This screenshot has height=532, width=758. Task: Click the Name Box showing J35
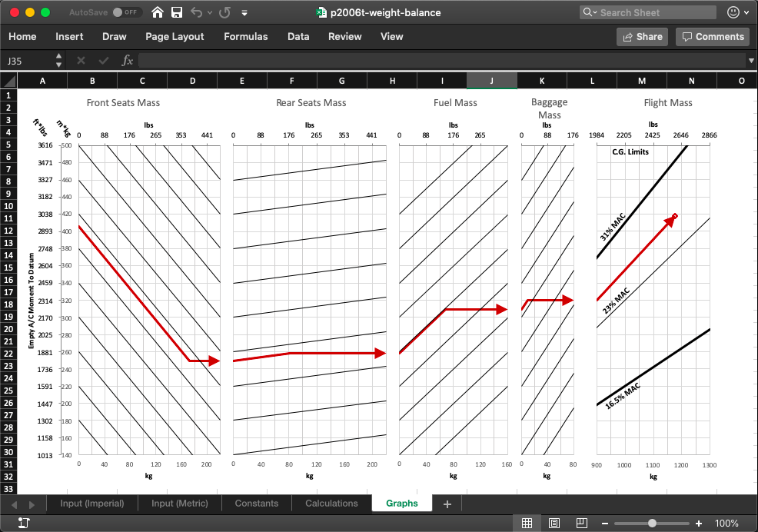pyautogui.click(x=28, y=61)
